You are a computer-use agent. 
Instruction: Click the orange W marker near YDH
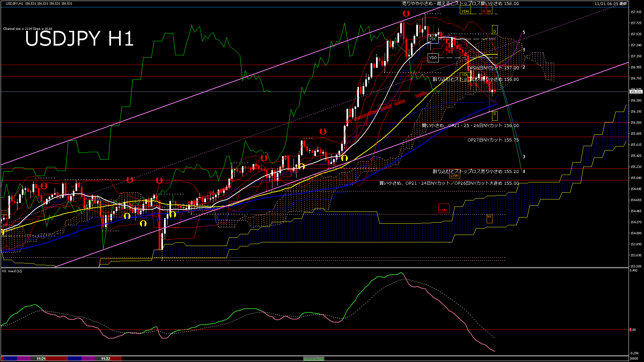pyautogui.click(x=489, y=11)
